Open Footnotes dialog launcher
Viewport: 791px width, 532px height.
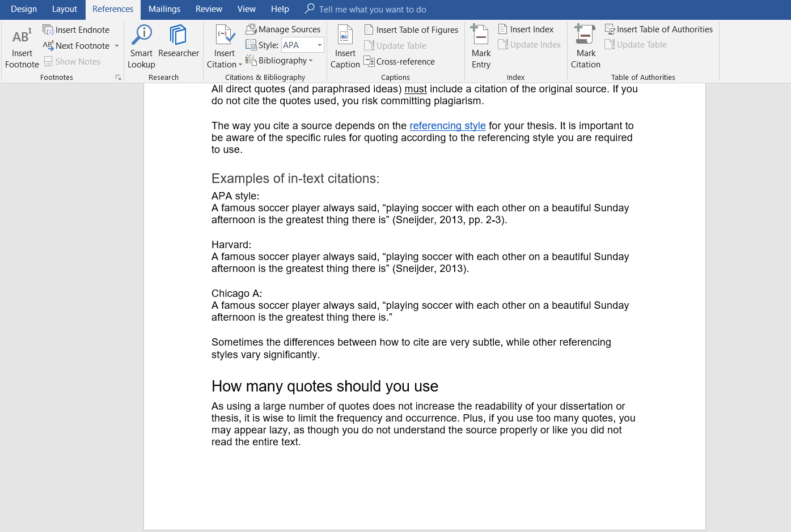point(118,78)
